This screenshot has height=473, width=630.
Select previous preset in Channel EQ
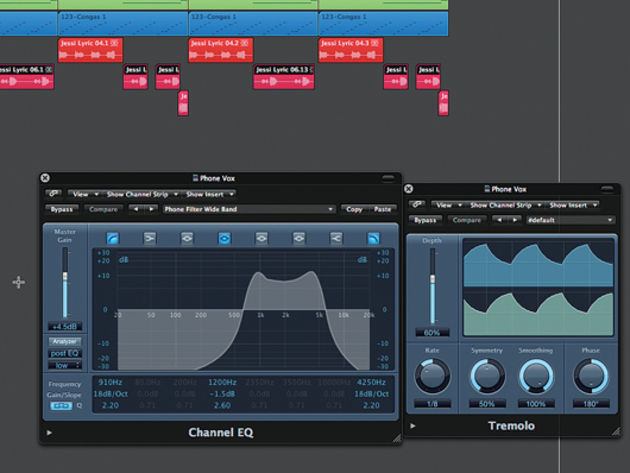coord(136,209)
